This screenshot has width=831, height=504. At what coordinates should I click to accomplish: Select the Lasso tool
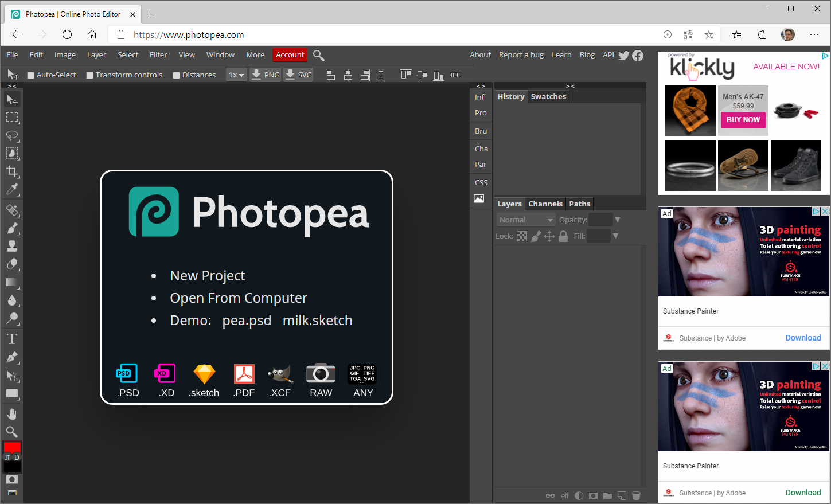[12, 136]
